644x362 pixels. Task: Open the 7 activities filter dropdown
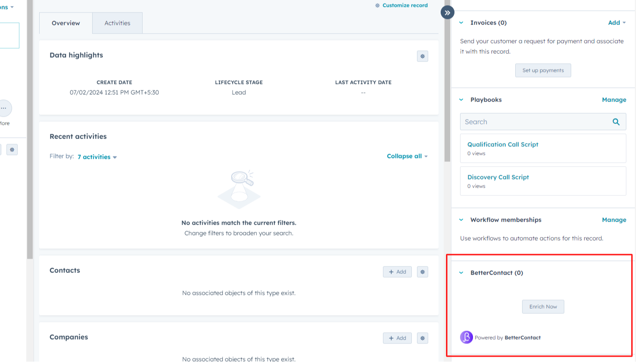click(x=97, y=157)
